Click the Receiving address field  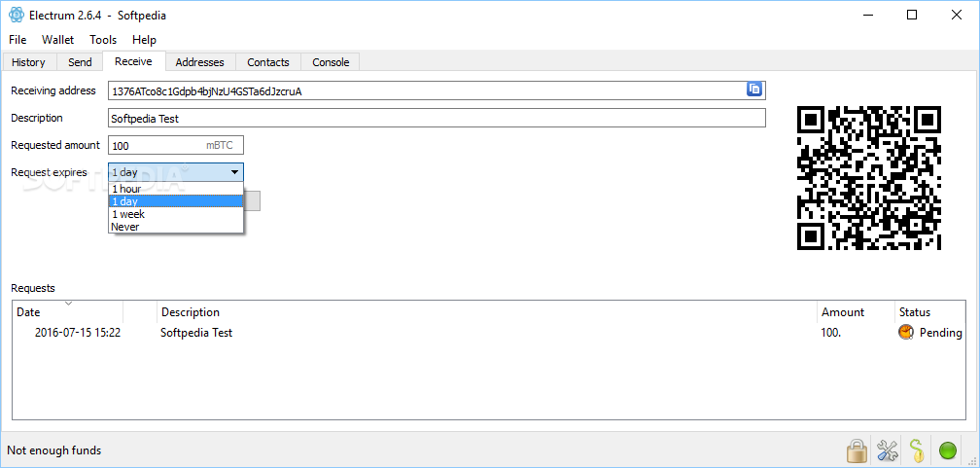[x=437, y=90]
